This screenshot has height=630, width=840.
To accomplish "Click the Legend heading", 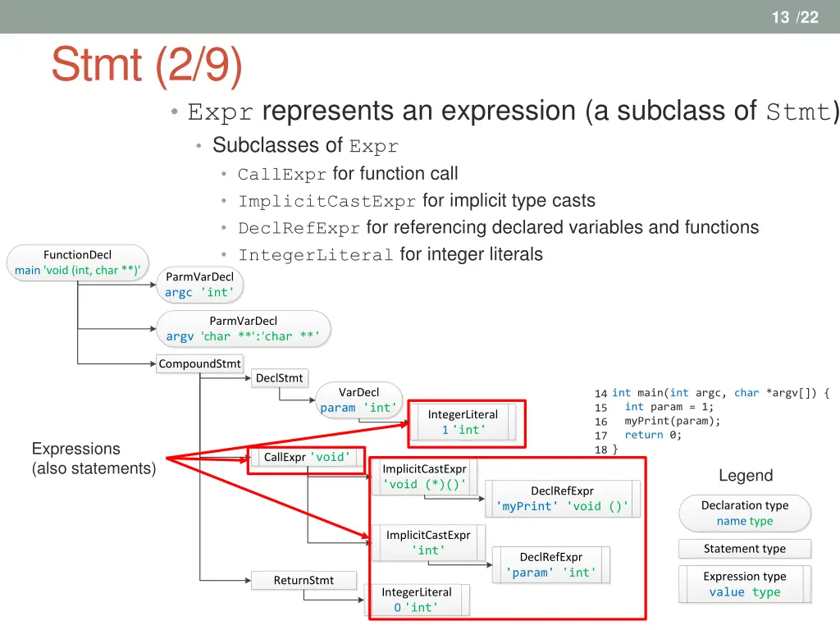I will tap(746, 476).
